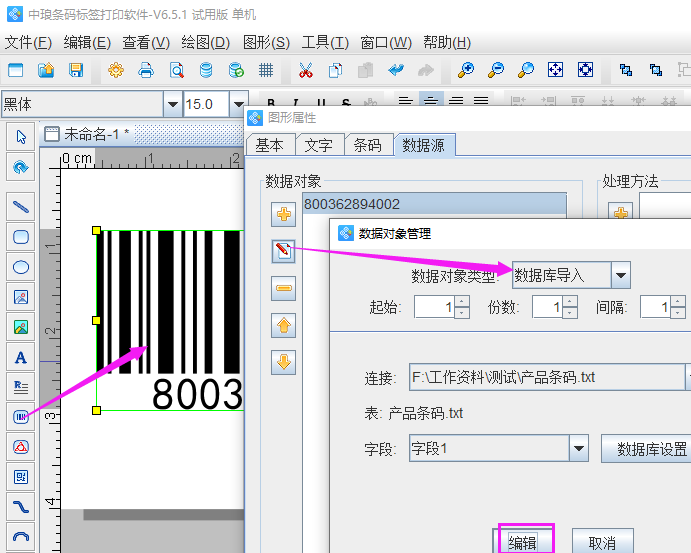
Task: Open 帮助(H) menu
Action: click(447, 43)
